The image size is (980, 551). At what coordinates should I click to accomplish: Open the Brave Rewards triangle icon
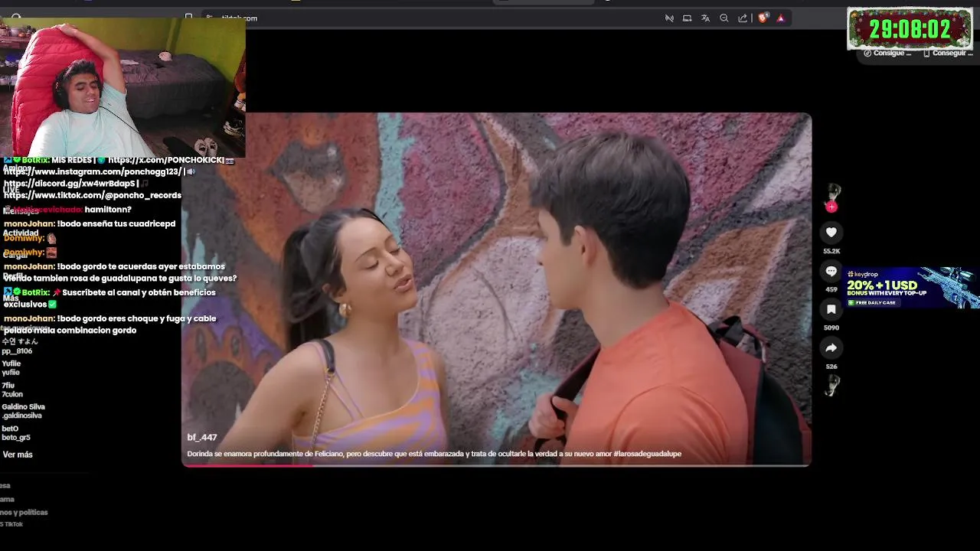781,18
